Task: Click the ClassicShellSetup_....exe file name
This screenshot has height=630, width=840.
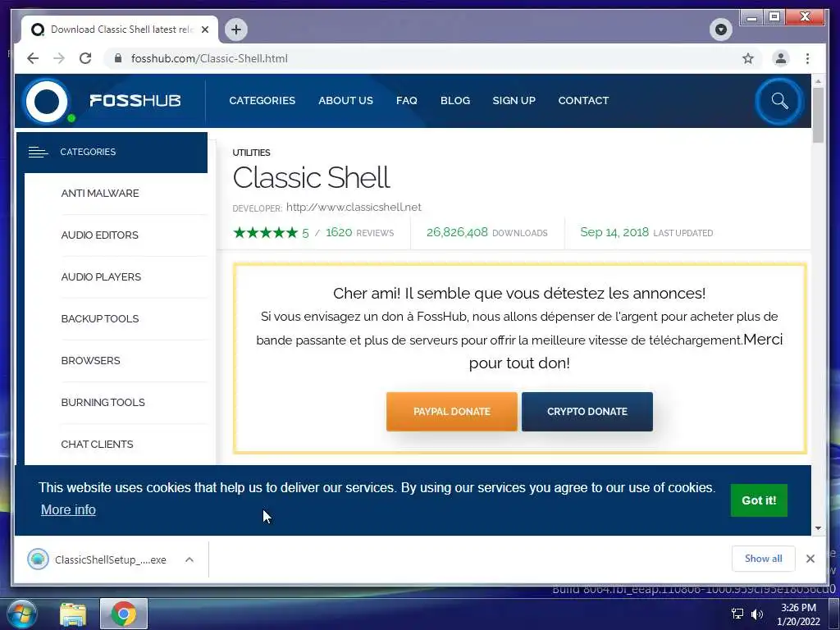Action: point(111,559)
